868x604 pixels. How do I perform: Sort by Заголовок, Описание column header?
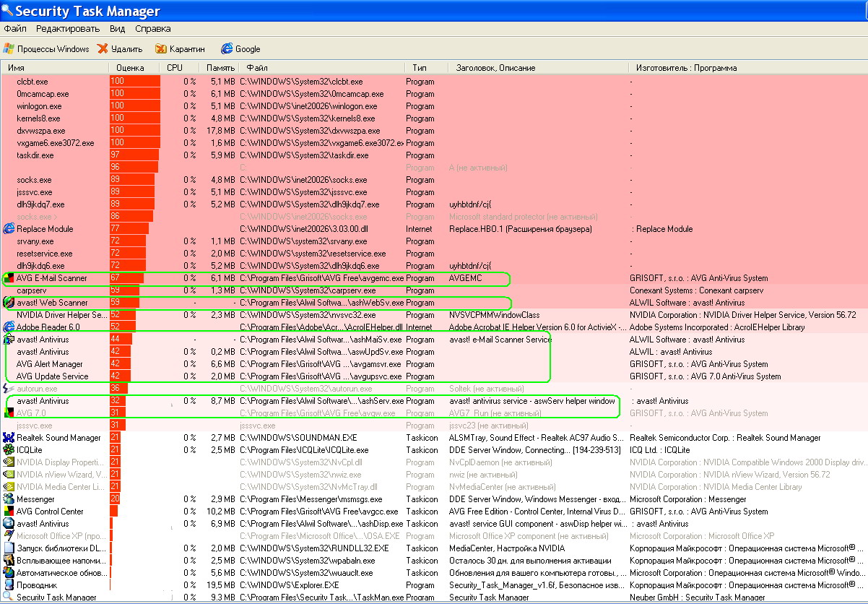coord(537,68)
